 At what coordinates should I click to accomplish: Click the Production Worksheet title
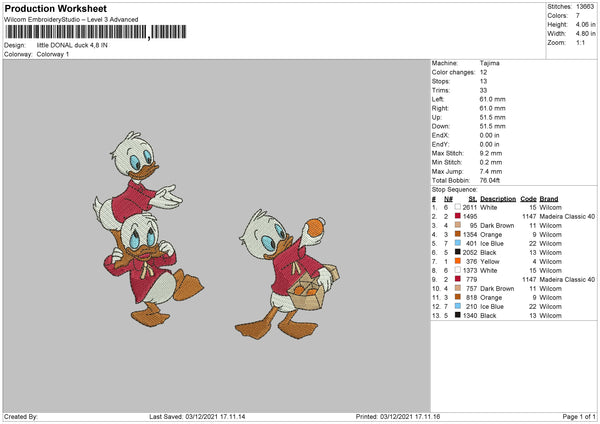[x=55, y=9]
